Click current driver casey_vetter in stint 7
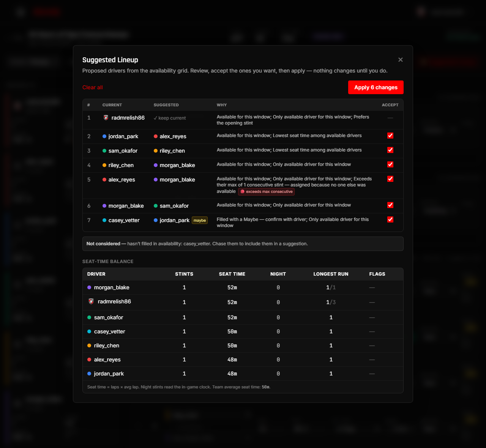Screen dimensions: 486x448 [x=121, y=220]
